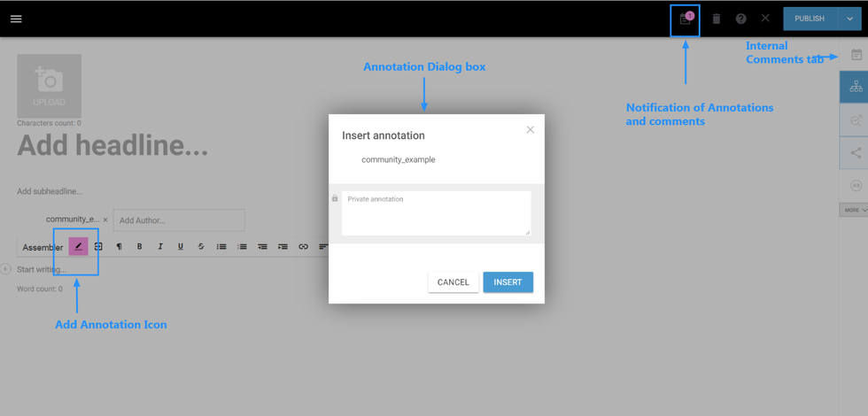Close the Insert annotation dialog
868x416 pixels.
530,130
